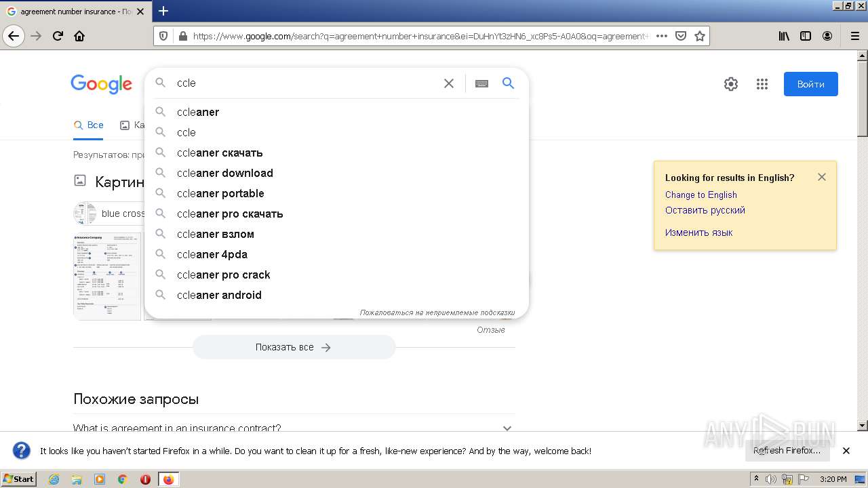Viewport: 868px width, 488px height.
Task: Open the insurance company document thumbnail
Action: [x=107, y=276]
